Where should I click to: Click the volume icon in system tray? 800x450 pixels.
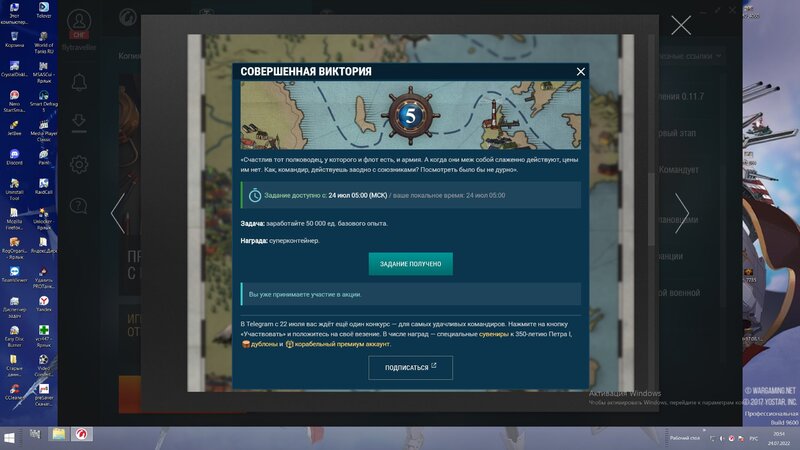pos(722,438)
